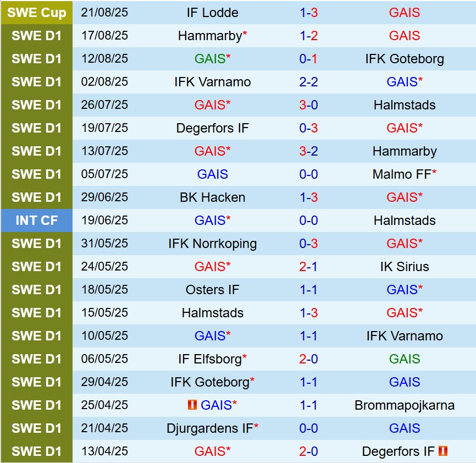Viewport: 476px width, 463px height.
Task: Select the INT CF competition label
Action: pos(36,221)
